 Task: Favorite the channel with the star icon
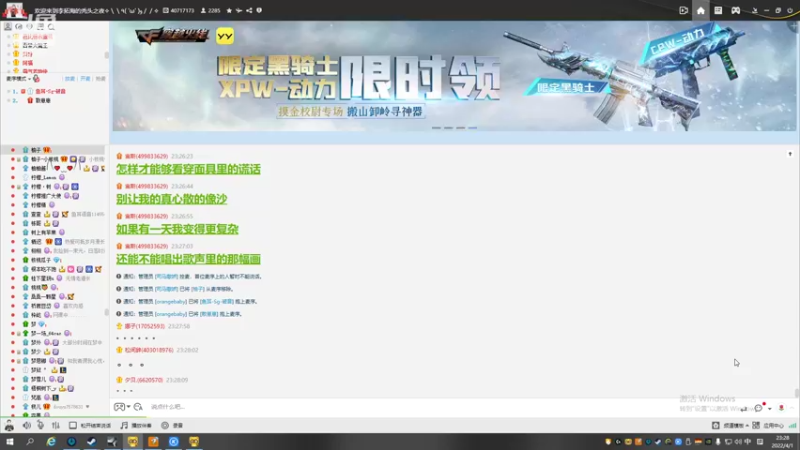[229, 10]
